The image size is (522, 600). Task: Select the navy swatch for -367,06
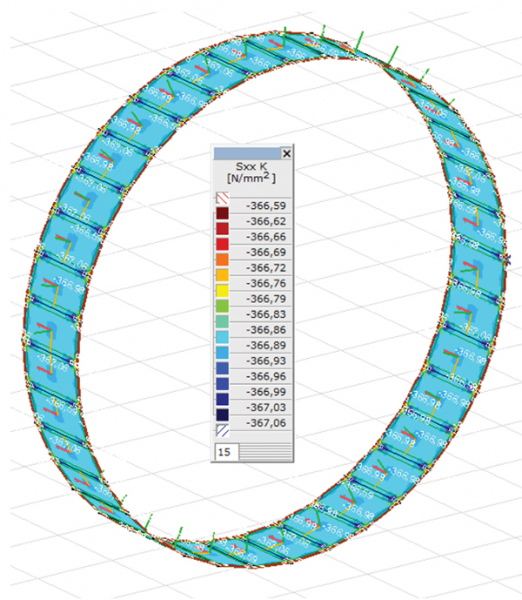[222, 415]
